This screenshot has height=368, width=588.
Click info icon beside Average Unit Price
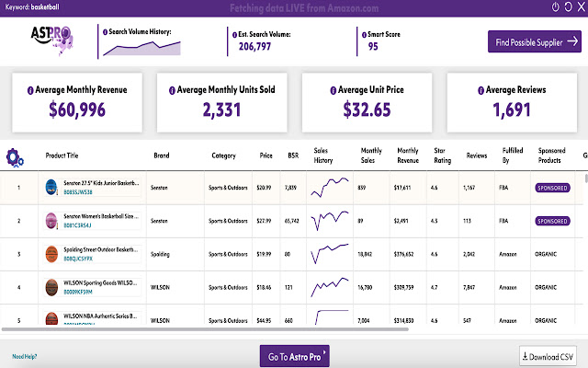pyautogui.click(x=333, y=90)
